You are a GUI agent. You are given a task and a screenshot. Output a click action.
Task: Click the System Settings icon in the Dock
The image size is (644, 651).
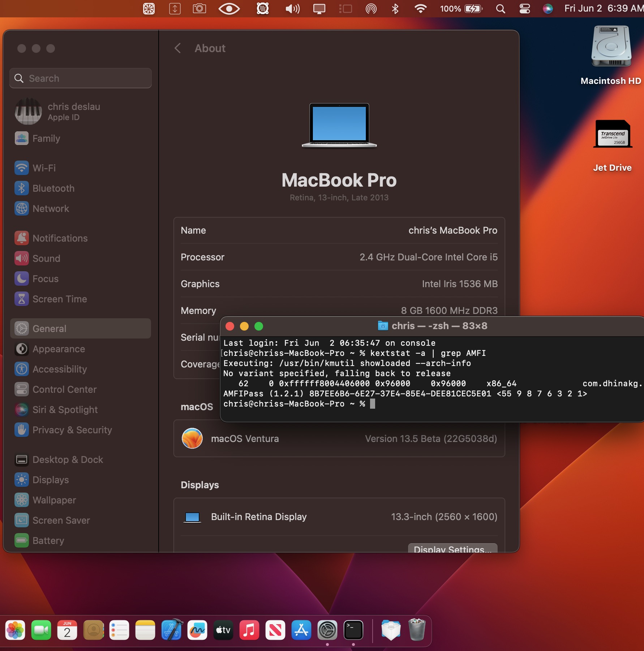click(x=327, y=630)
